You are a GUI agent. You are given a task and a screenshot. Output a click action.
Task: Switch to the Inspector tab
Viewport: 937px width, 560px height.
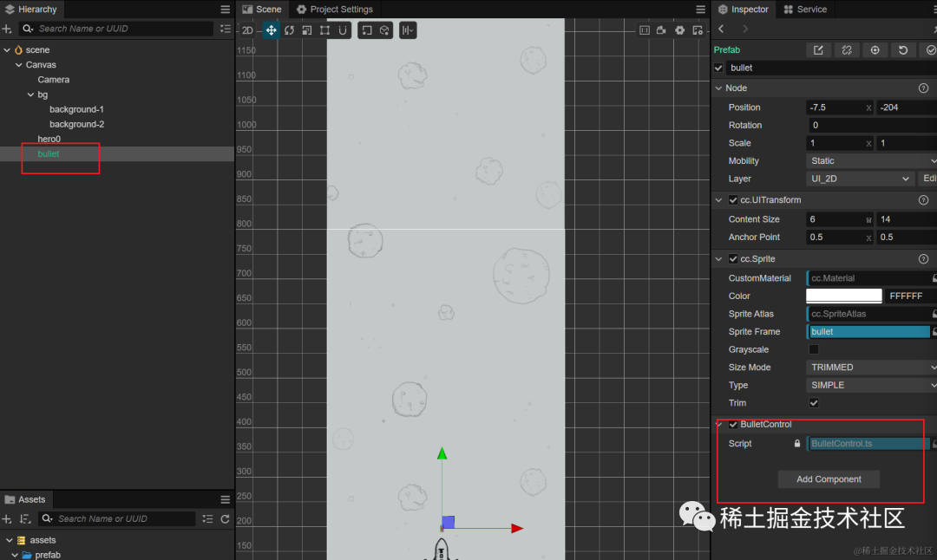(x=744, y=10)
